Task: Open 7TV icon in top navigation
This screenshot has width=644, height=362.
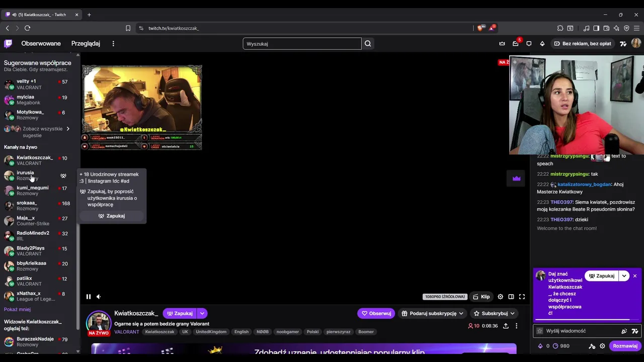Action: tap(623, 44)
